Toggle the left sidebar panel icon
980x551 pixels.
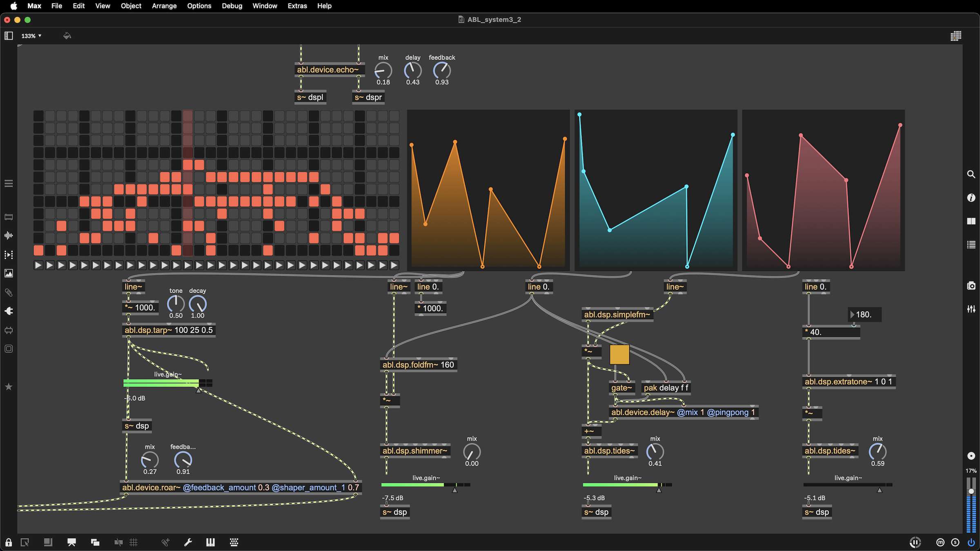(9, 36)
